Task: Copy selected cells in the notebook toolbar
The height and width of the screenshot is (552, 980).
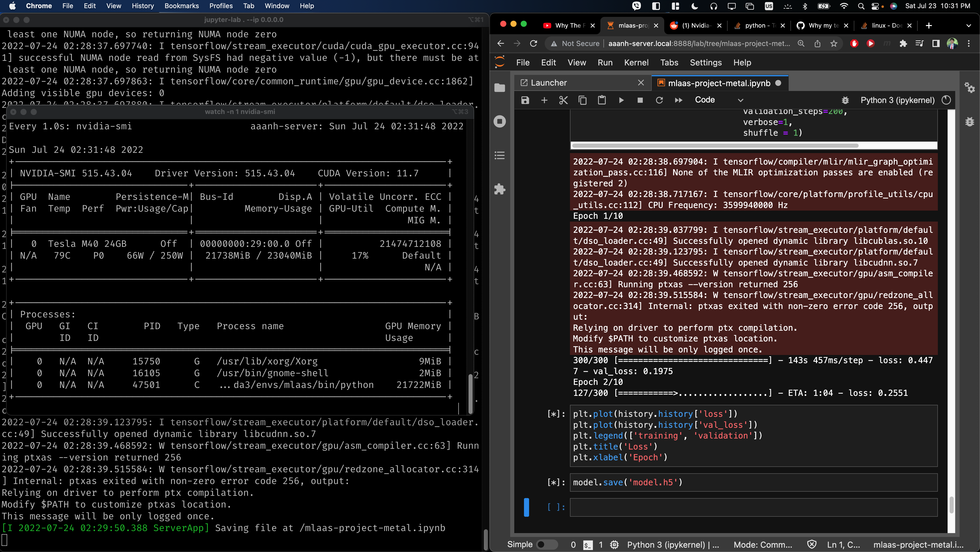Action: [x=582, y=100]
